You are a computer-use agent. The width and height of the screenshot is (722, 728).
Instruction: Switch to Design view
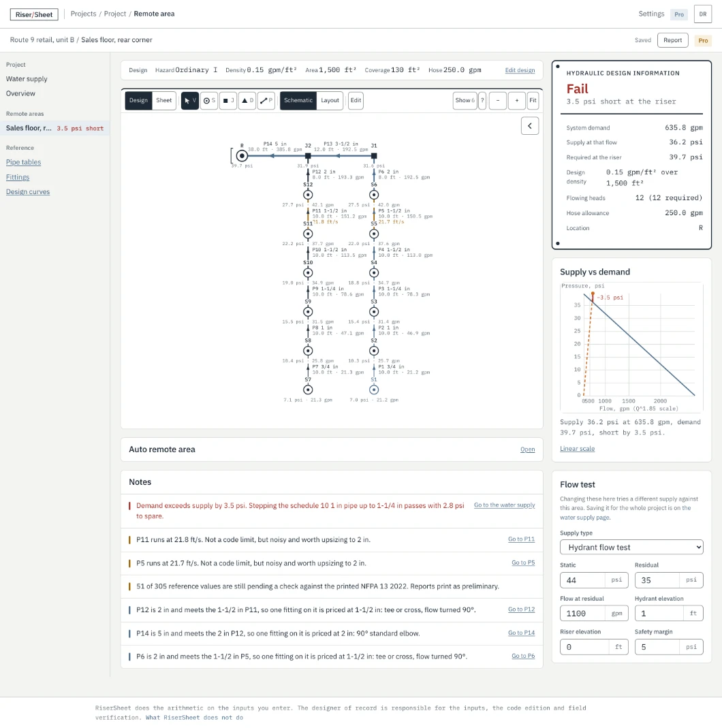(138, 101)
